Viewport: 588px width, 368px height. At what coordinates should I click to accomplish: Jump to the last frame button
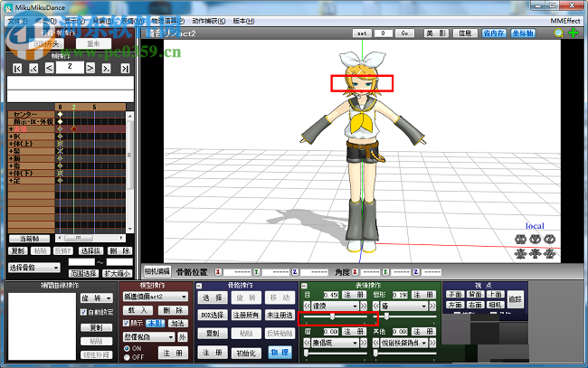[125, 68]
